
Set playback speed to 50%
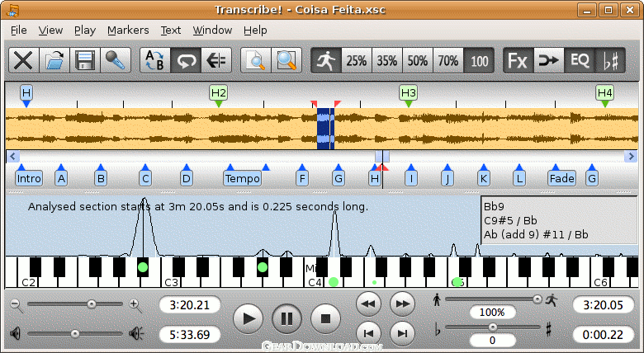click(417, 61)
